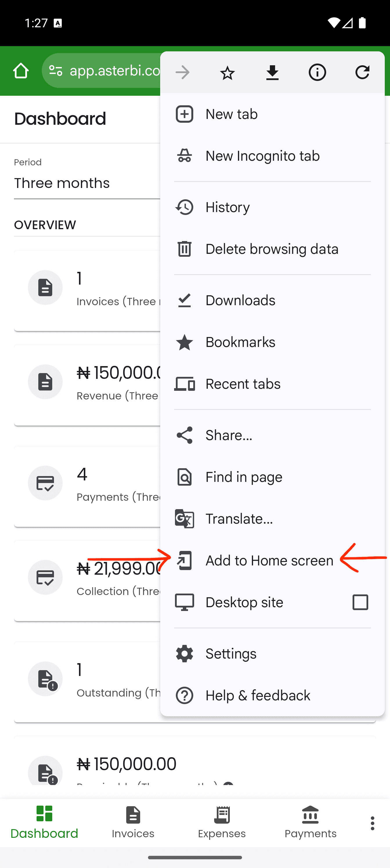Open page info
This screenshot has height=868, width=390.
pos(317,72)
